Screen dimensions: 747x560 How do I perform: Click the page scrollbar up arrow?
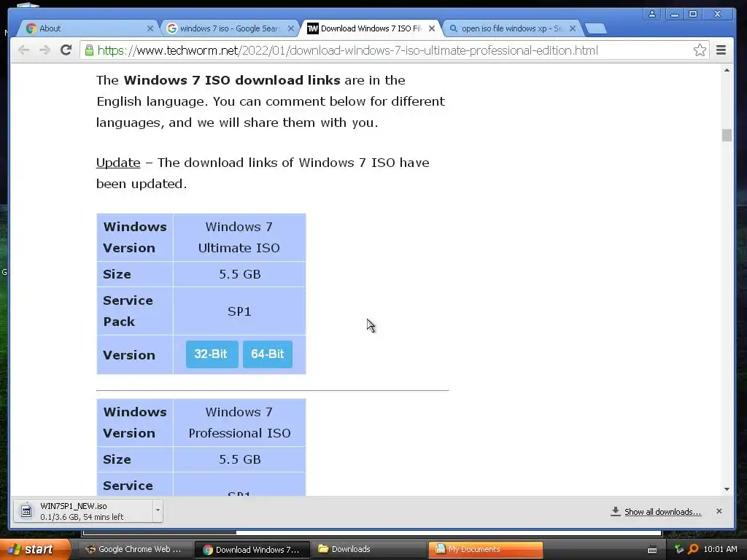click(727, 71)
